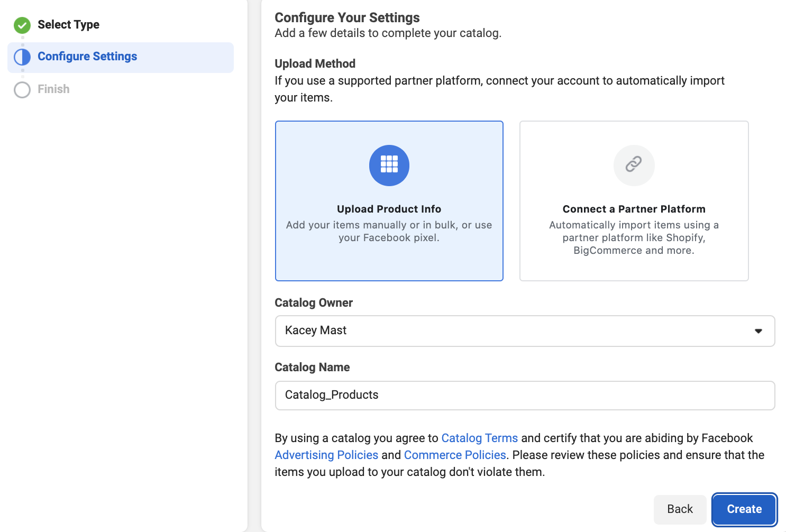Expand the Catalog Owner caret arrow
Screen dimensions: 786x532
[x=758, y=331]
